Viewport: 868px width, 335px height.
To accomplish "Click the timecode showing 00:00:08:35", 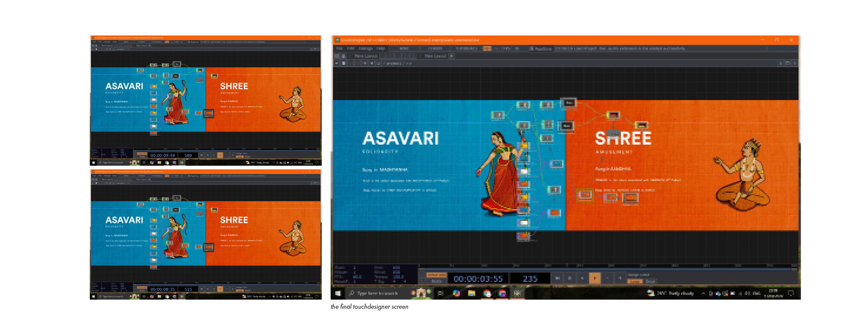I will coord(162,289).
